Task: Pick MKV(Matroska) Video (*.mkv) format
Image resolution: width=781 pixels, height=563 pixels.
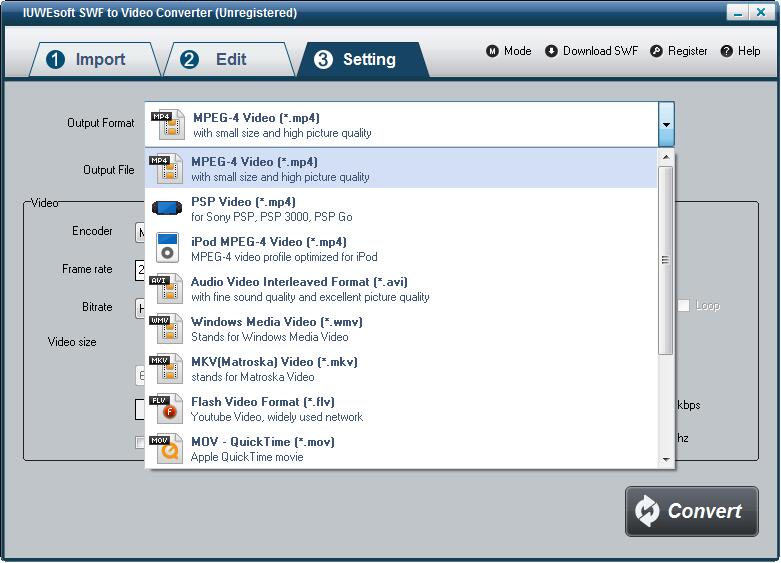Action: coord(401,368)
